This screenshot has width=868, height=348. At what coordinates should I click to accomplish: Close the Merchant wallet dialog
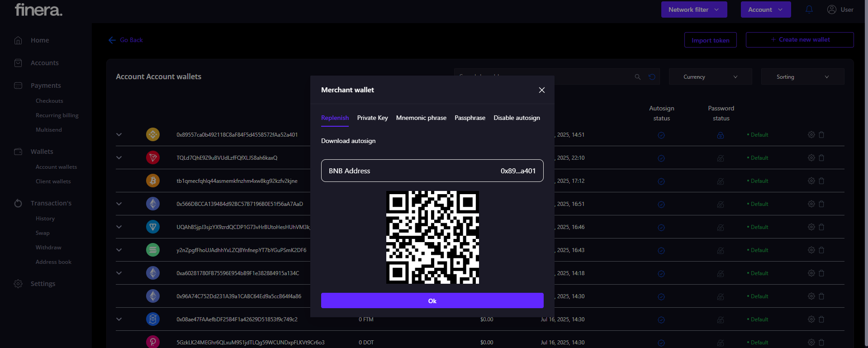click(542, 90)
